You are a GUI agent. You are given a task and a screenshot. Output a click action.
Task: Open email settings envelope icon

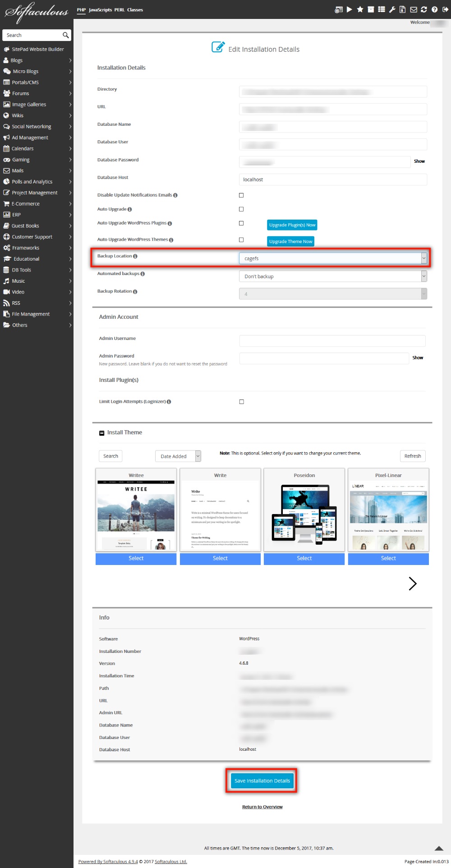[x=414, y=9]
